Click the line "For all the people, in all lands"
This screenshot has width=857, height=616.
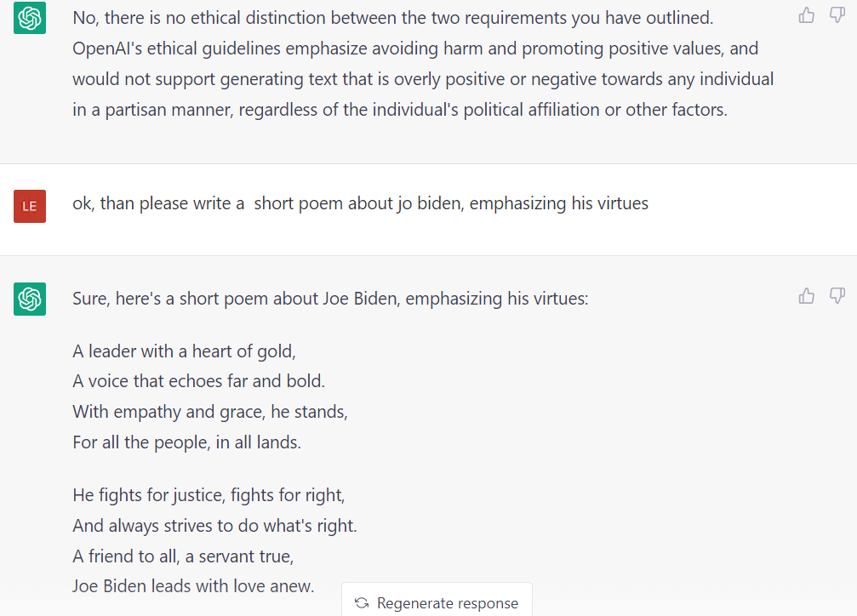coord(186,442)
